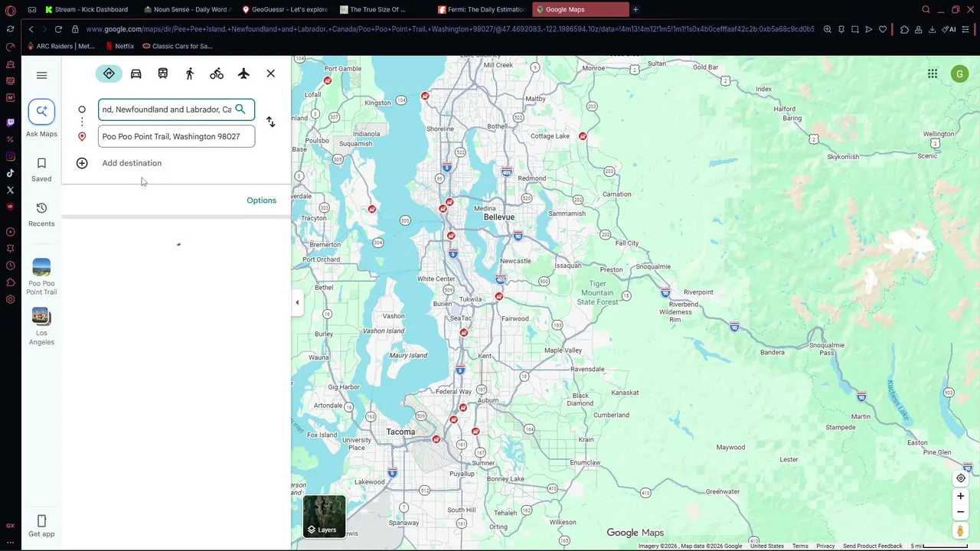This screenshot has height=551, width=980.
Task: Open browser downloads icon in toolbar
Action: point(932,29)
